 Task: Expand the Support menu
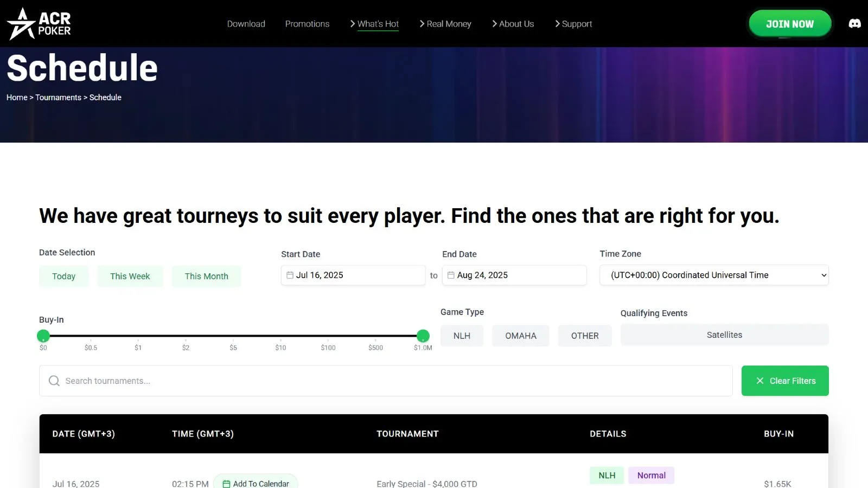[x=573, y=24]
